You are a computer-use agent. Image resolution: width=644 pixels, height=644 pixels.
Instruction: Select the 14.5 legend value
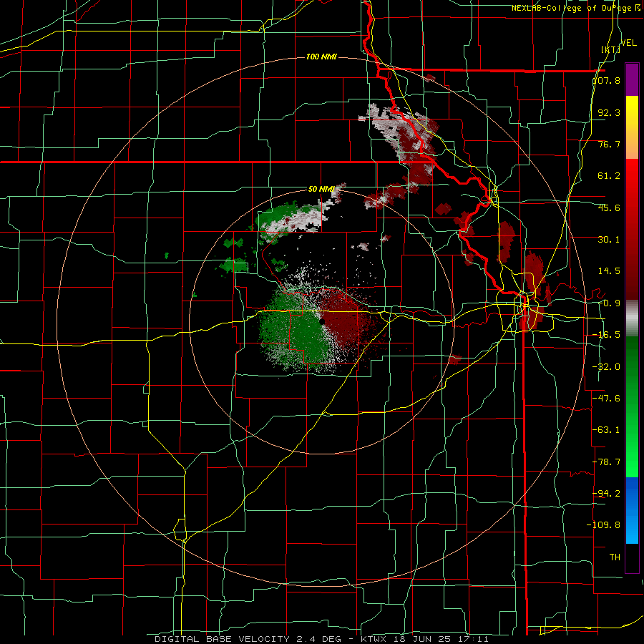coord(609,271)
